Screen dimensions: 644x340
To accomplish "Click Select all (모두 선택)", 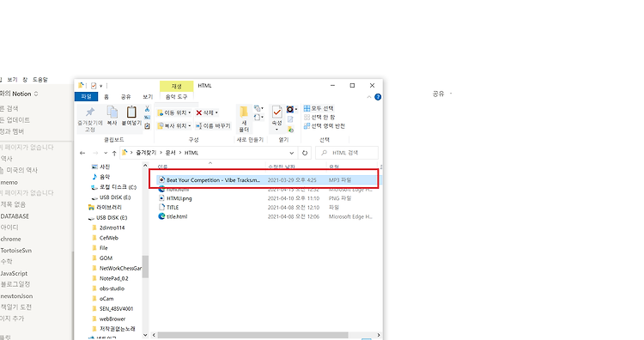I will pos(319,108).
